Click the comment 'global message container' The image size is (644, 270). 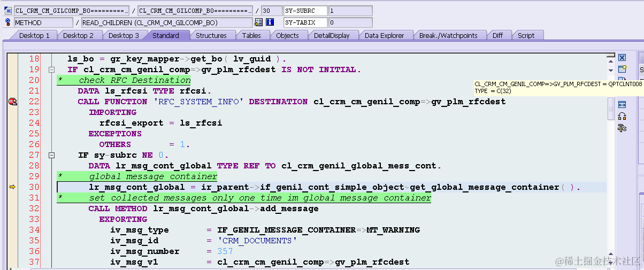pos(153,176)
